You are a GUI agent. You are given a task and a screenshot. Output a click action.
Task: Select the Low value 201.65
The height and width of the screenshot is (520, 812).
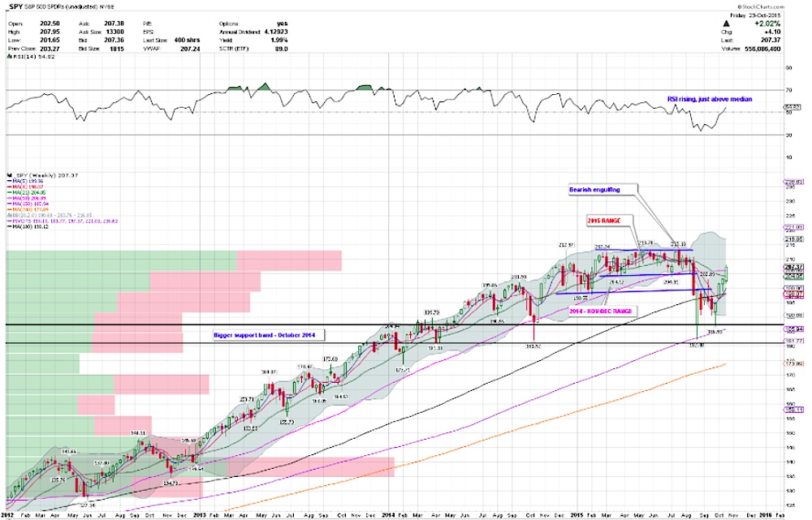pos(50,40)
